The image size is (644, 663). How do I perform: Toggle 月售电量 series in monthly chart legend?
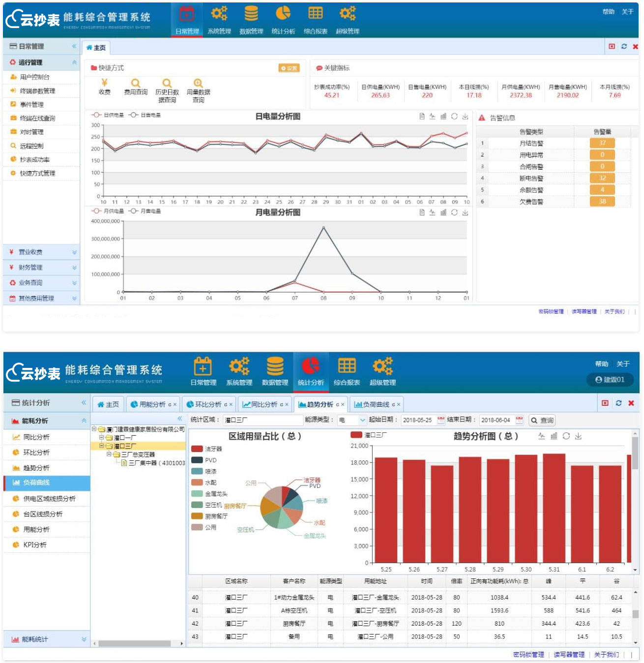coord(145,211)
